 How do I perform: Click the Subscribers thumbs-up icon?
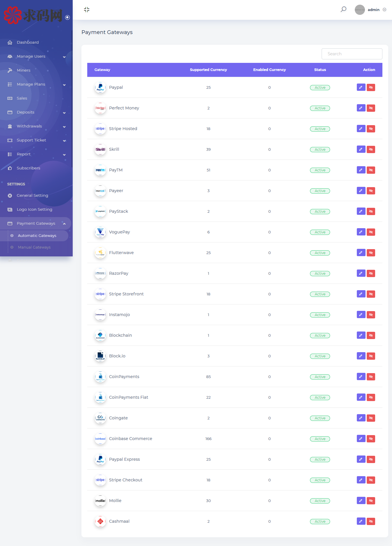click(10, 168)
